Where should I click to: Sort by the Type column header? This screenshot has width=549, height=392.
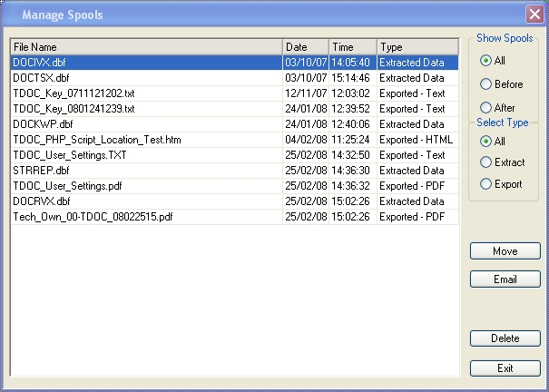coord(417,47)
